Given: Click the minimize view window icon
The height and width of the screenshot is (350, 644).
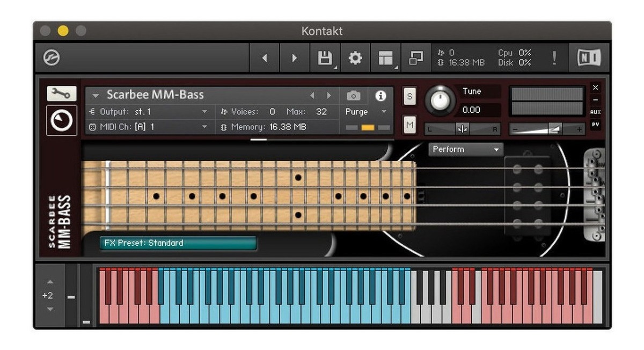Looking at the screenshot, I should coord(415,58).
